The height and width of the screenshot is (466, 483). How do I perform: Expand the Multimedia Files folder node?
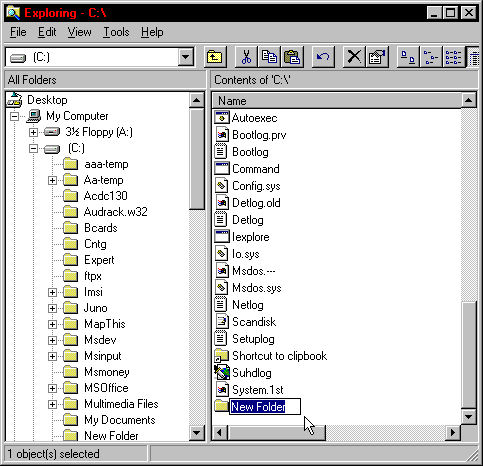coord(52,404)
